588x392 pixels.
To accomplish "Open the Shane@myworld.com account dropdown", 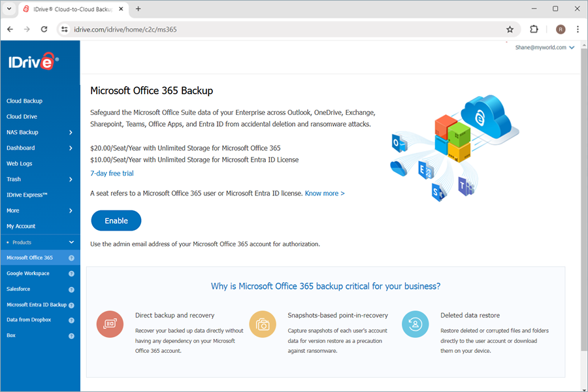I will [x=544, y=48].
